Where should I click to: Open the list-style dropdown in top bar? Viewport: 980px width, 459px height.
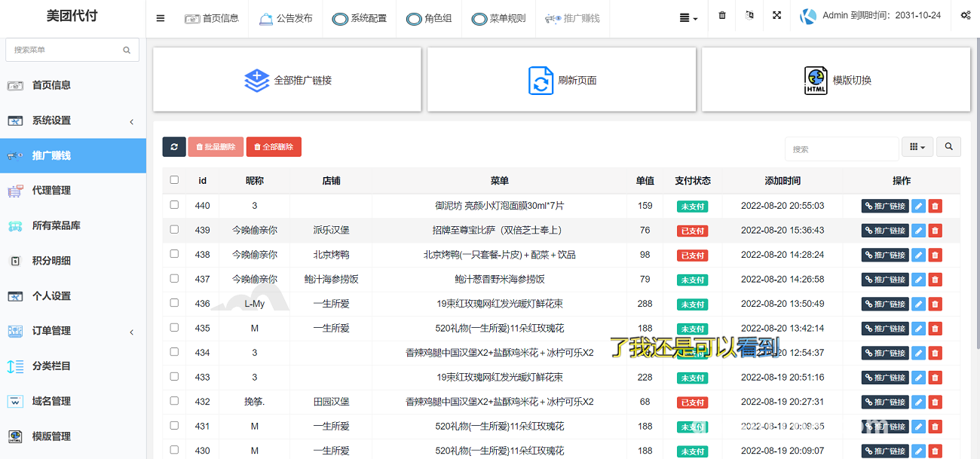(688, 18)
